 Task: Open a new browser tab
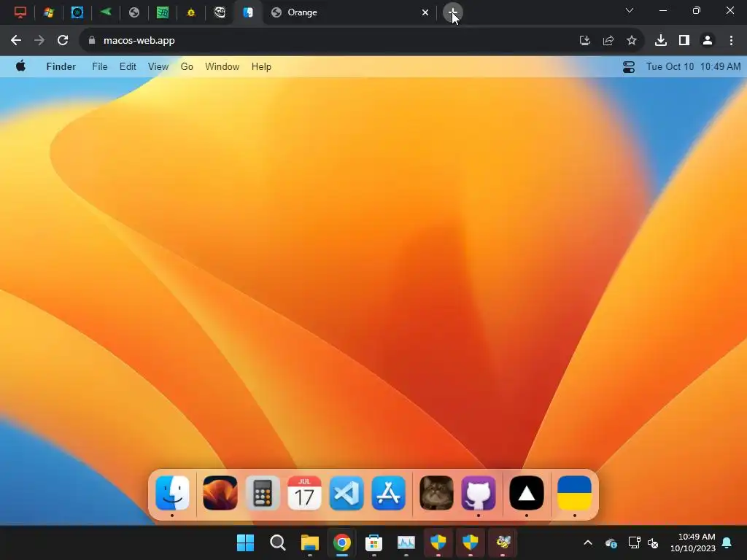[x=452, y=12]
